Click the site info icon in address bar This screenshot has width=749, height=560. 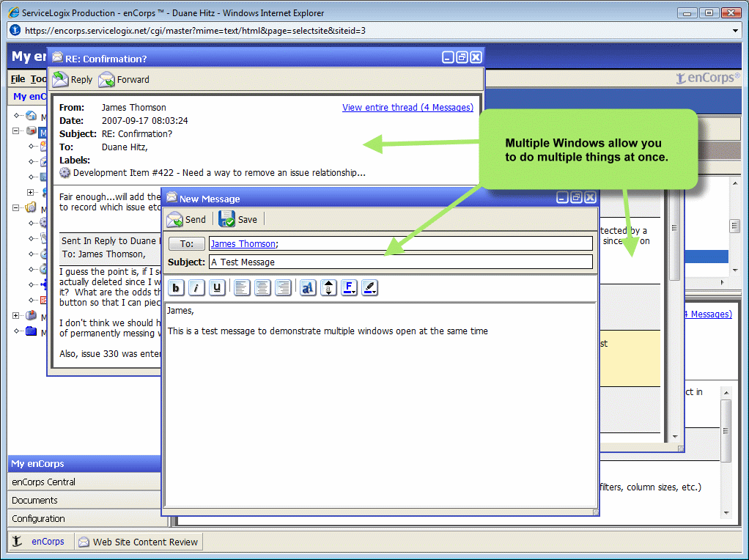pos(15,30)
